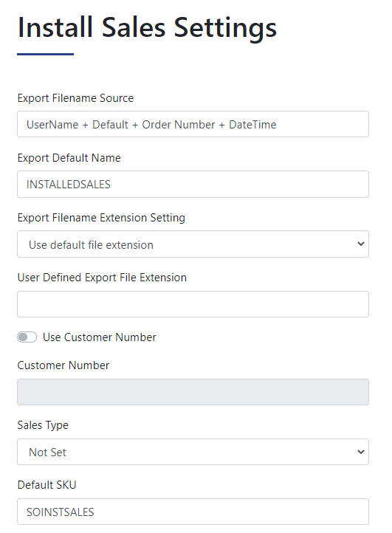Select the empty User Defined Export File Extension box
Viewport: 392px width, 533px height.
[193, 304]
